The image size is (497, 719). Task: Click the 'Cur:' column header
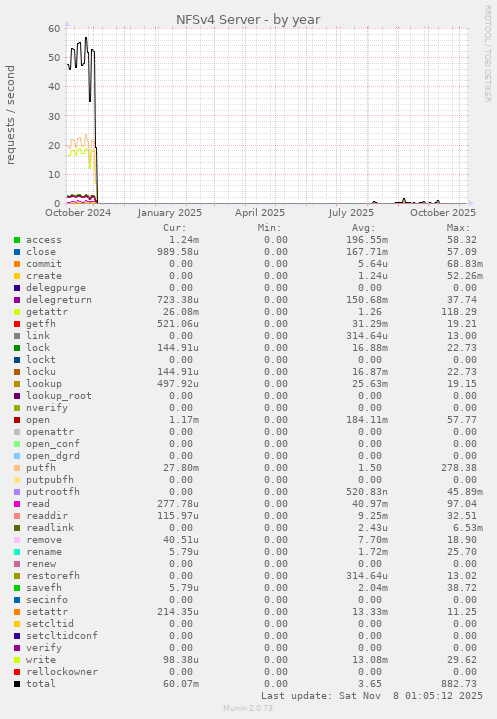(175, 228)
